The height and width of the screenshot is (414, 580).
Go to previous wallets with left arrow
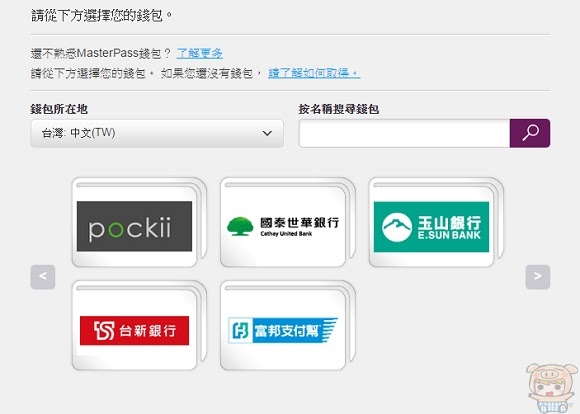pos(43,277)
